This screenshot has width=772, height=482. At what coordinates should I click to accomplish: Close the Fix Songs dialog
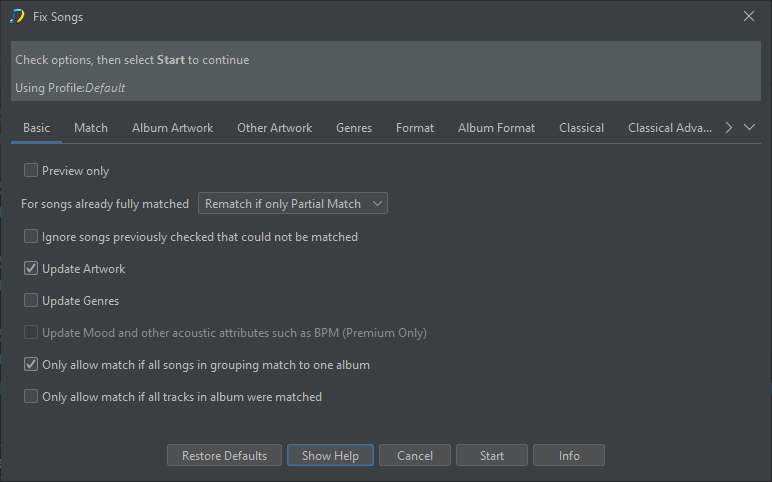click(749, 16)
